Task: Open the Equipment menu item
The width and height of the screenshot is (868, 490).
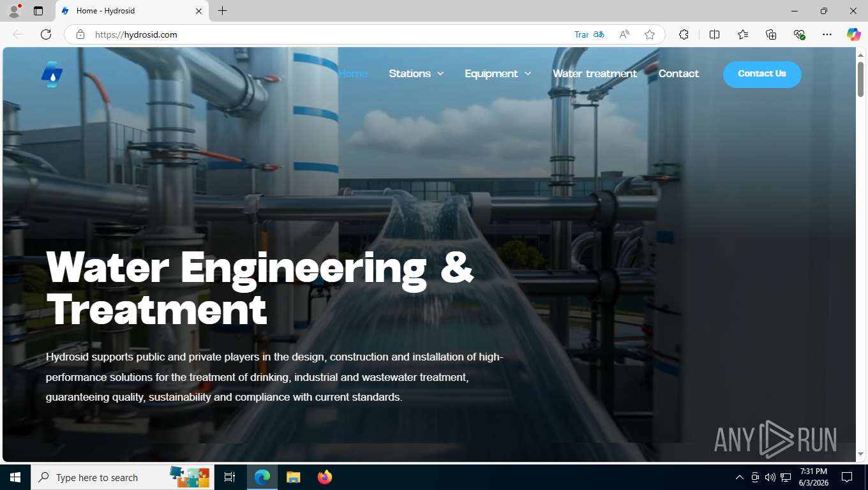Action: point(491,74)
